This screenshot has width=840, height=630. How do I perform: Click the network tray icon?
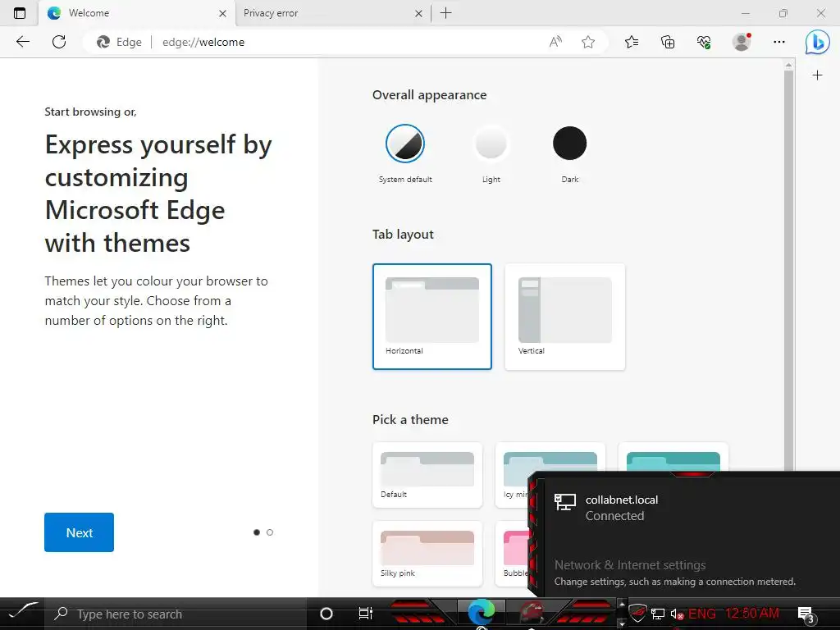coord(658,614)
